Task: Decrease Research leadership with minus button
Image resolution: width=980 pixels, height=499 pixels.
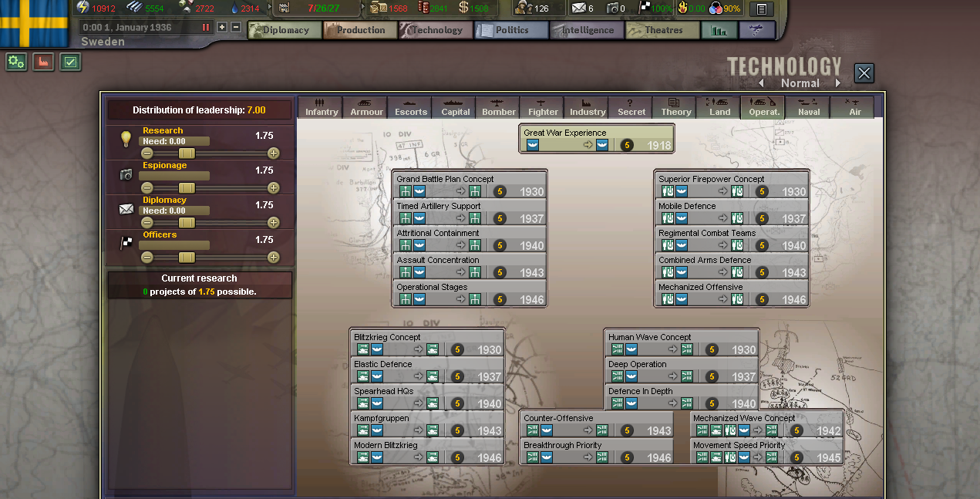Action: (146, 153)
